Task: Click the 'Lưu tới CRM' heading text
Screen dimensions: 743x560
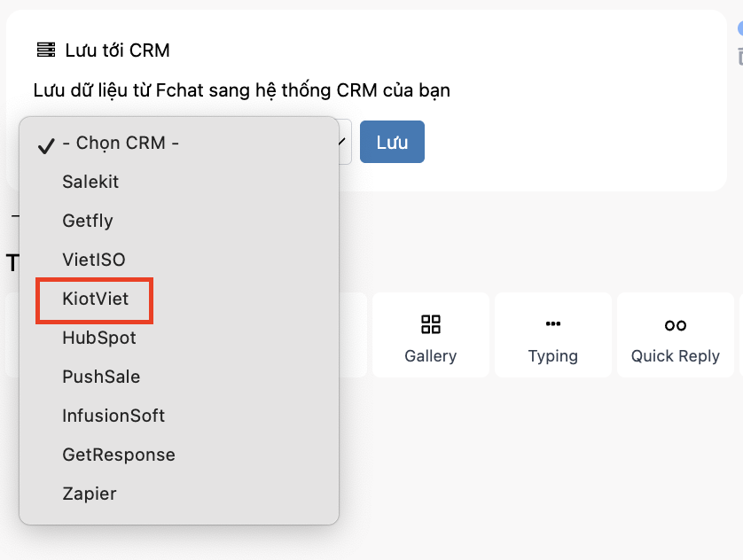Action: click(118, 51)
